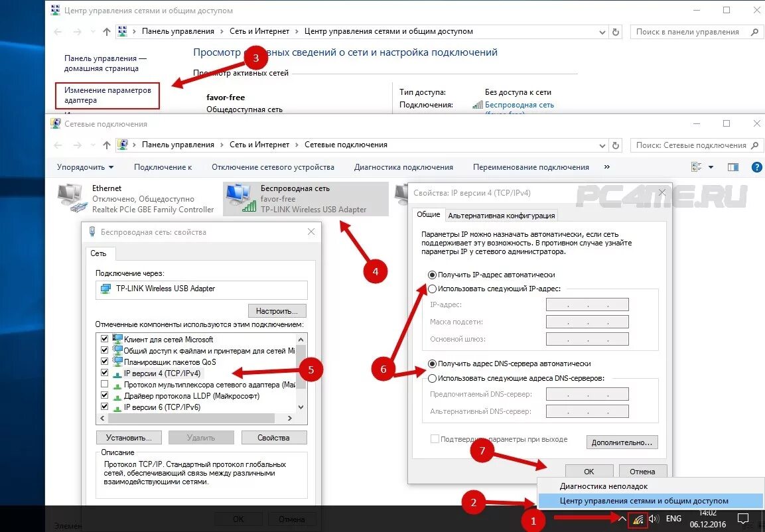Click Предпочитаемый DNS-сервер input field
The height and width of the screenshot is (532, 765).
[587, 394]
